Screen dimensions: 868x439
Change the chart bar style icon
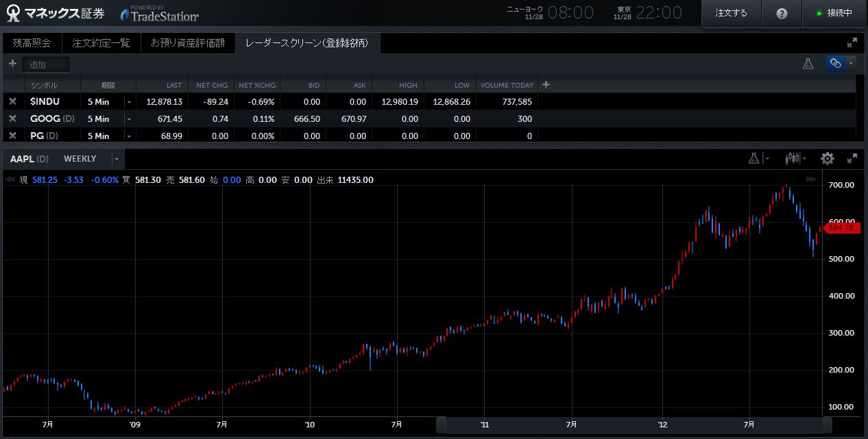click(x=793, y=158)
